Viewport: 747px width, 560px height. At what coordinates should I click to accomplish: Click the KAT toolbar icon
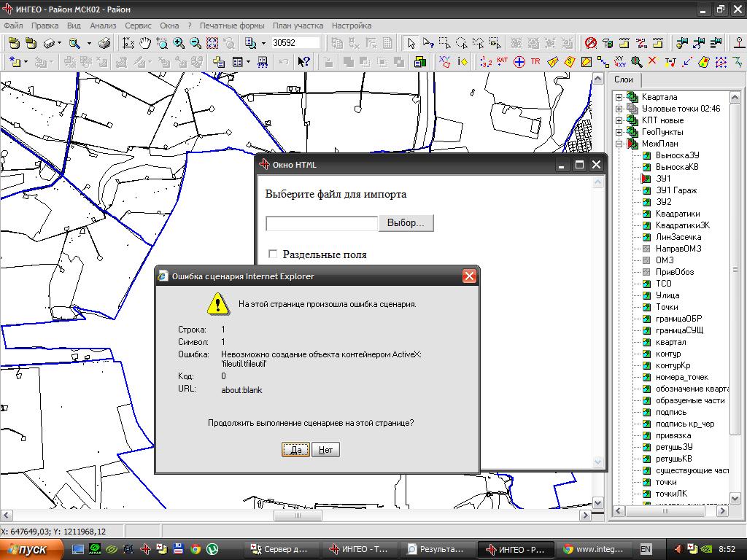click(x=502, y=61)
